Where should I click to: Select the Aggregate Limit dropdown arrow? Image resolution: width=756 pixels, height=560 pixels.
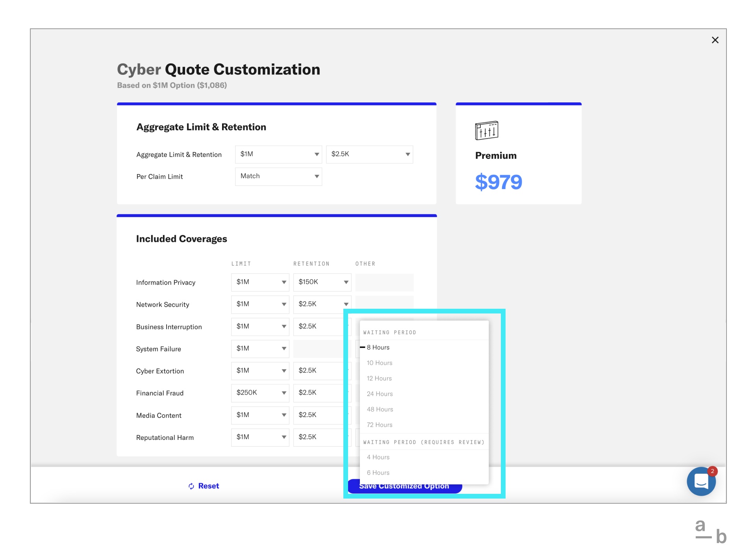pyautogui.click(x=316, y=155)
